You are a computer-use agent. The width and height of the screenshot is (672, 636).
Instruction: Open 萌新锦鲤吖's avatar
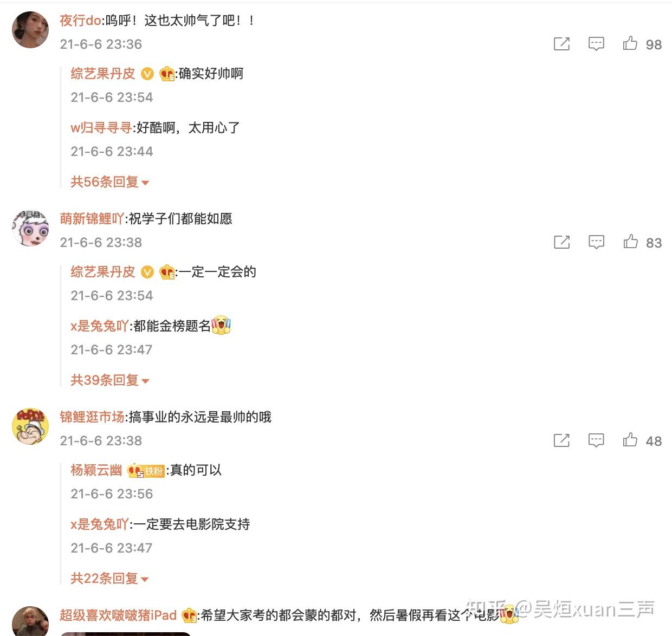30,228
